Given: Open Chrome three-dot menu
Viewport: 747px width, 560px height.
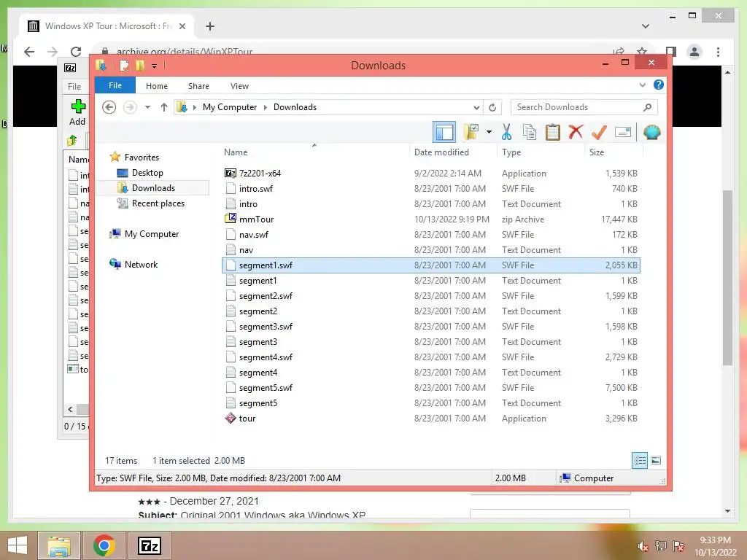Looking at the screenshot, I should tap(718, 52).
